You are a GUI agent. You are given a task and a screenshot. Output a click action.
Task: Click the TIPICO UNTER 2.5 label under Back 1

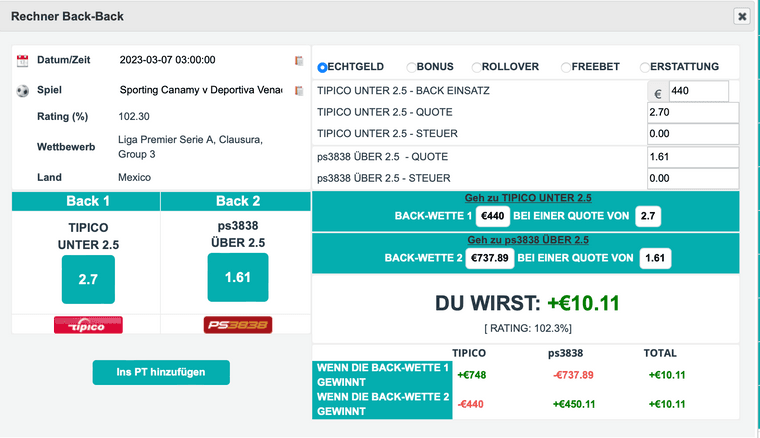(x=88, y=236)
